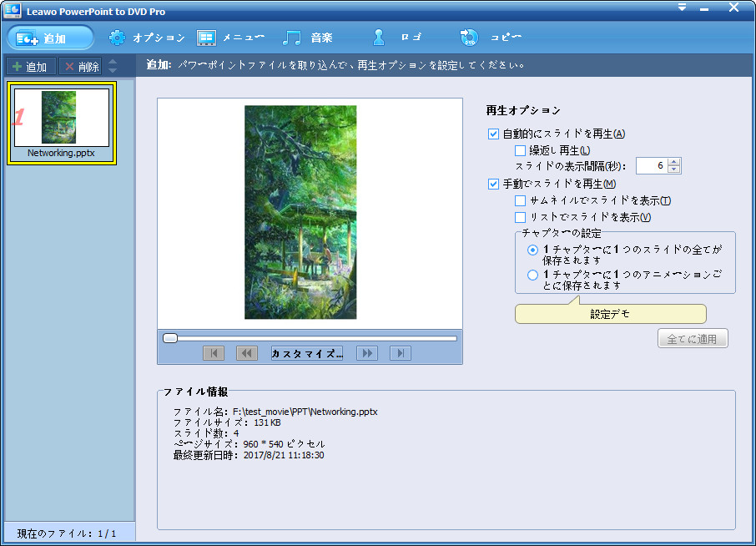Decrease slide interval with down stepper

674,169
